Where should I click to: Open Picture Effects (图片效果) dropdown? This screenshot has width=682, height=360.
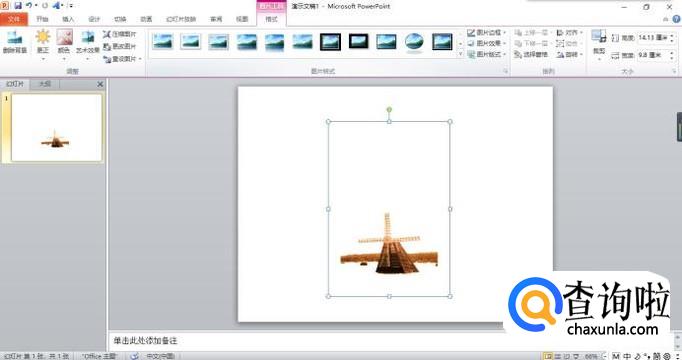[x=486, y=43]
